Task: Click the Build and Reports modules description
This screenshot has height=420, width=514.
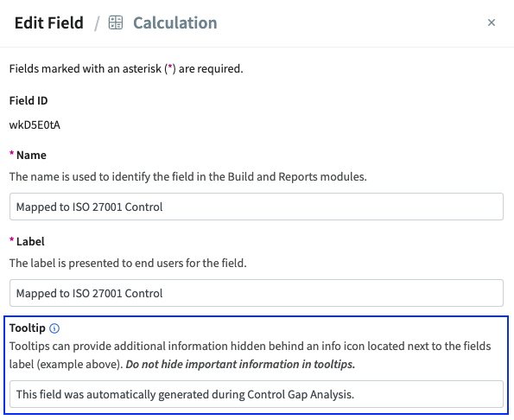Action: tap(187, 176)
